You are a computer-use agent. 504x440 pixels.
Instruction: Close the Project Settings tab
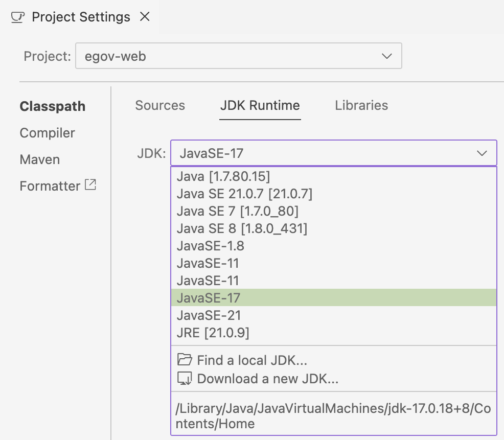tap(145, 16)
